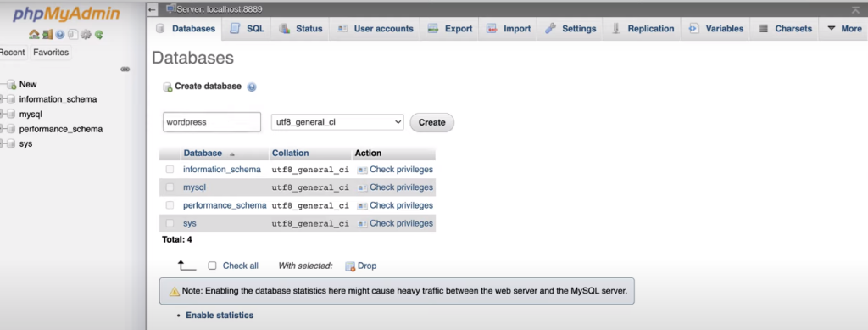Image resolution: width=868 pixels, height=330 pixels.
Task: Reload navigation panel green refresh icon
Action: point(98,34)
